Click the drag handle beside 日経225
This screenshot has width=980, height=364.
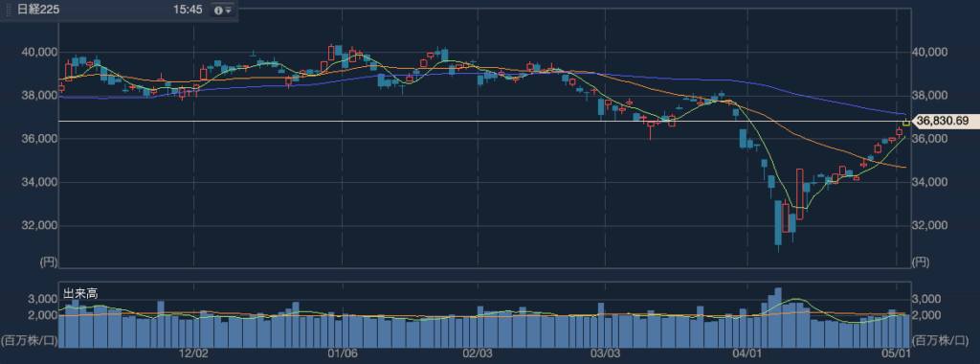click(9, 11)
